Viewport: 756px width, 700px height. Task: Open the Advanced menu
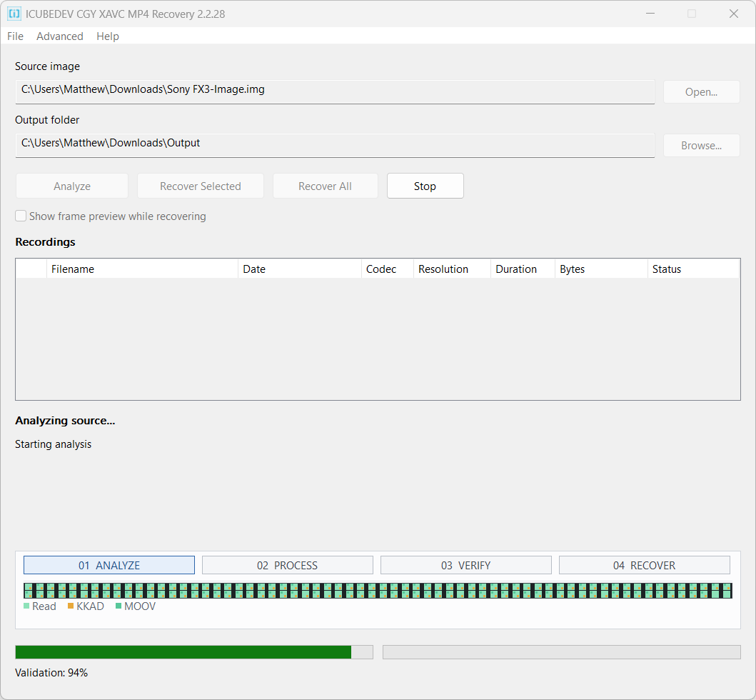[x=60, y=36]
